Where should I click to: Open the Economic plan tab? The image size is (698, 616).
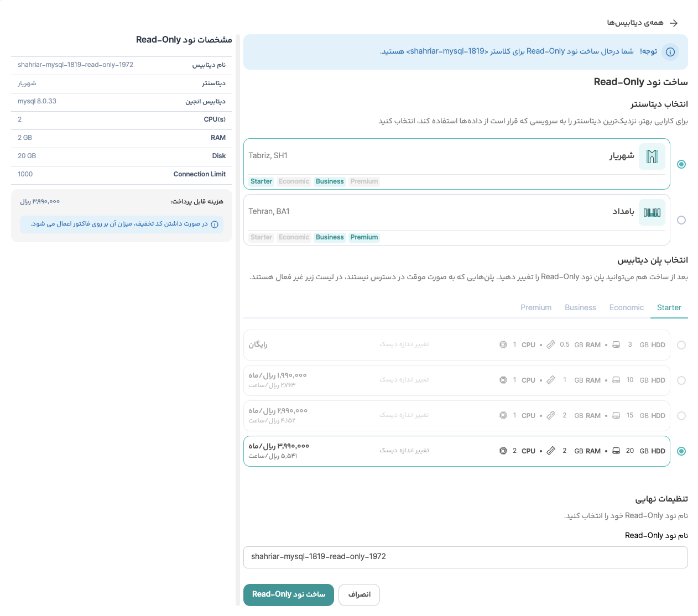(x=626, y=308)
